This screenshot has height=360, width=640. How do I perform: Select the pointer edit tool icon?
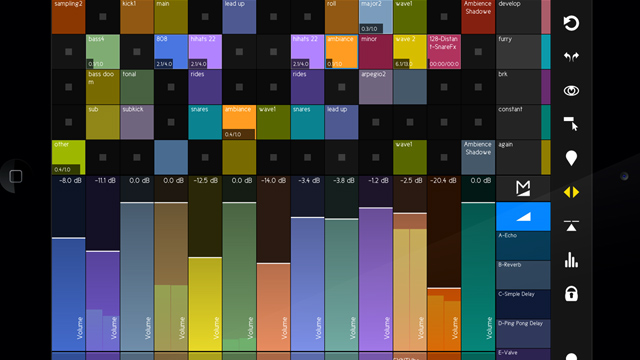point(571,124)
